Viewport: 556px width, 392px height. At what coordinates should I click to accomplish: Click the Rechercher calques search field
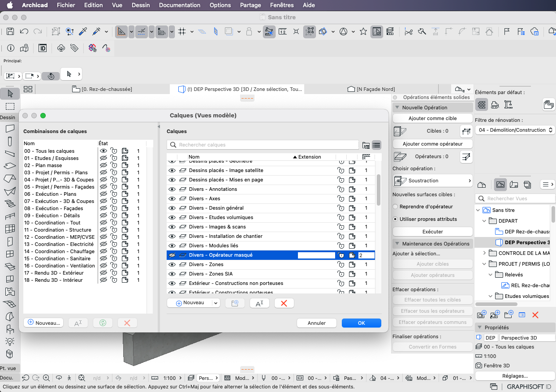coord(263,145)
